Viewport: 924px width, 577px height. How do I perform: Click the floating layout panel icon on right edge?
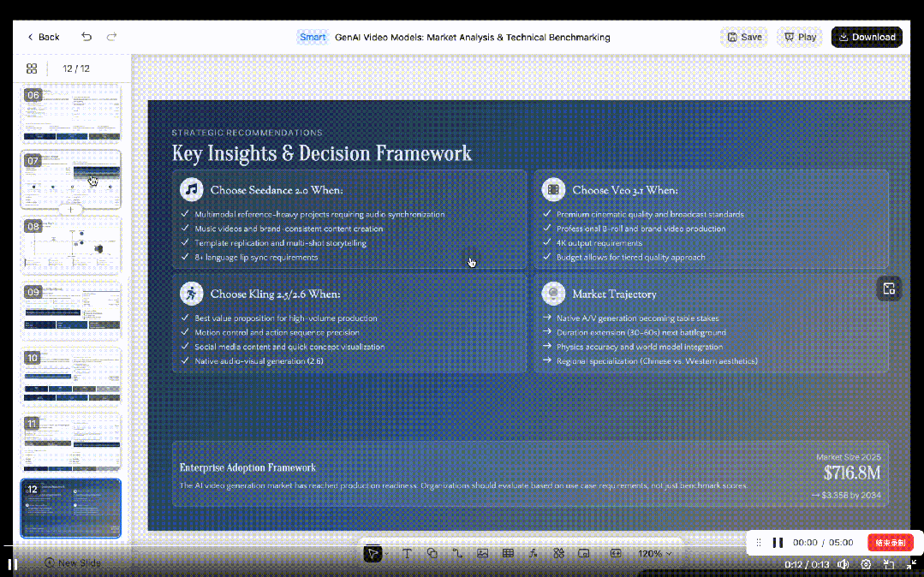[x=889, y=288]
